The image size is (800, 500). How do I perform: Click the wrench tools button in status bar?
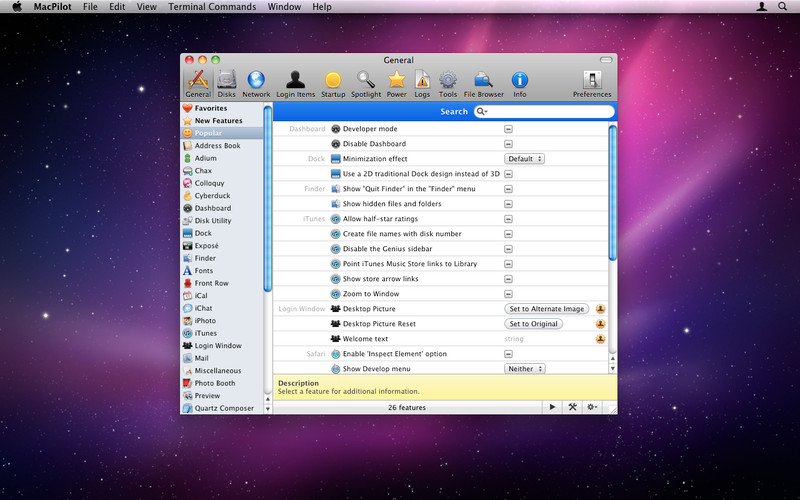(572, 407)
